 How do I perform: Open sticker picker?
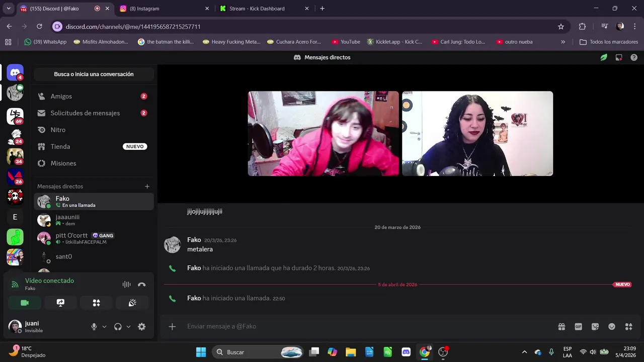tap(595, 327)
